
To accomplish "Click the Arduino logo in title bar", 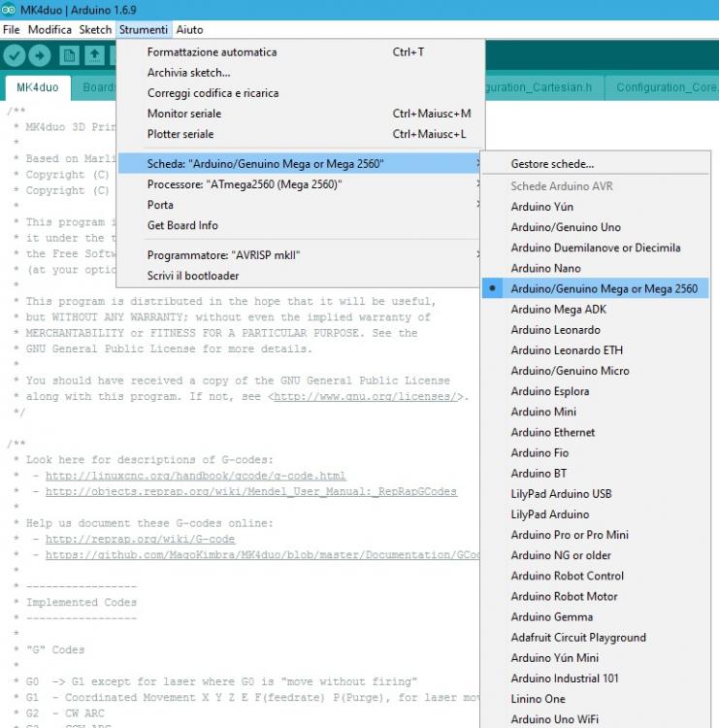I will 9,9.
